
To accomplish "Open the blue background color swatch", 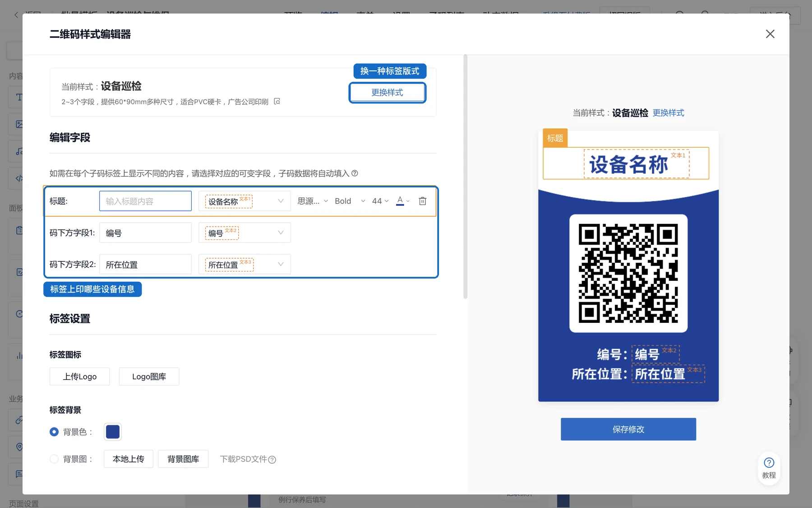I will coord(113,432).
